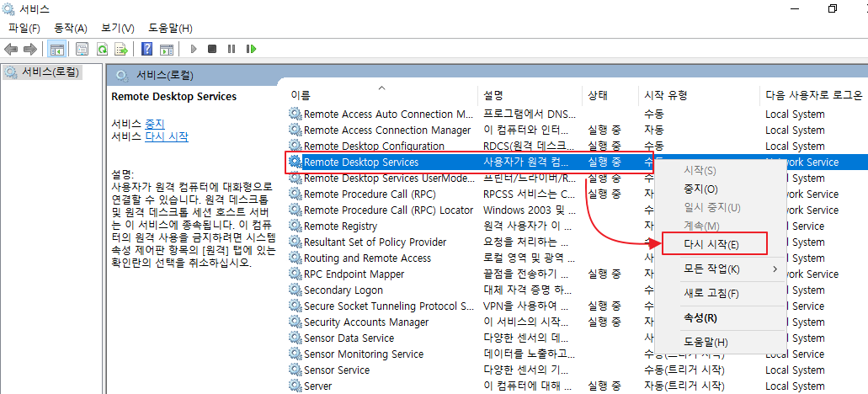Select Sensor Monitoring Service name

pos(364,354)
